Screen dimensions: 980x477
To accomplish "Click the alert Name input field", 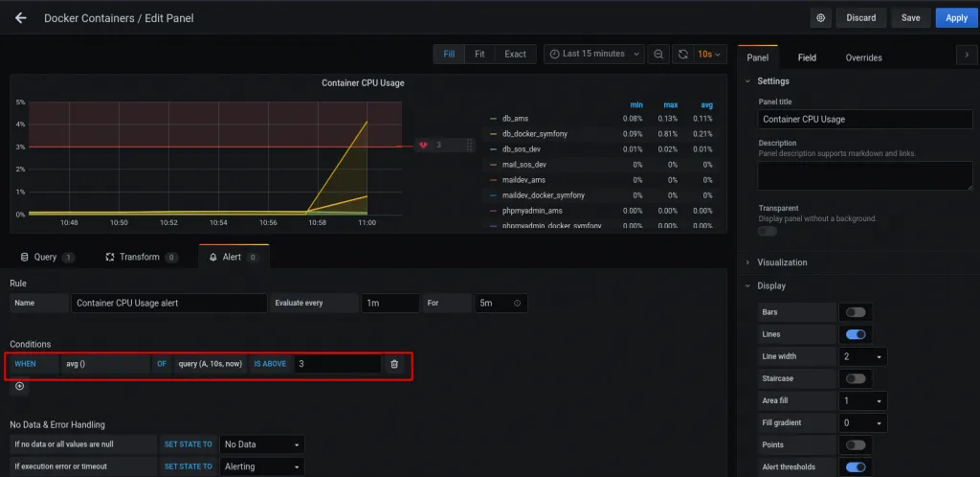I will pos(169,303).
